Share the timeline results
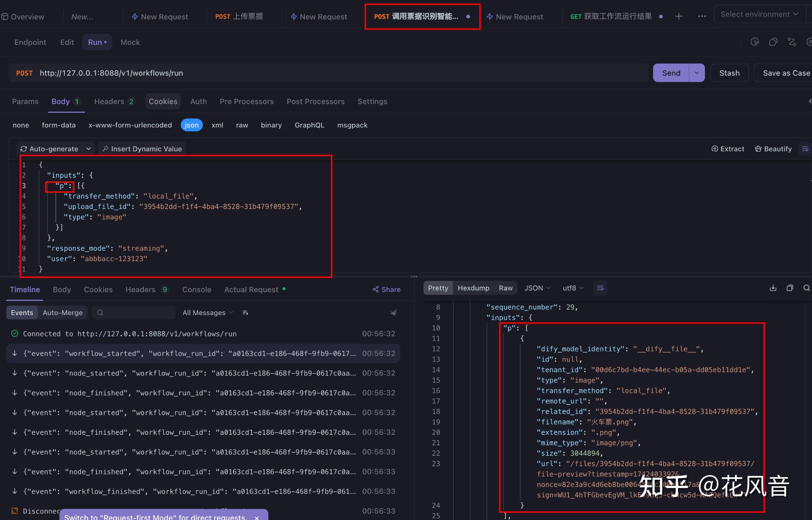812x520 pixels. (x=386, y=289)
